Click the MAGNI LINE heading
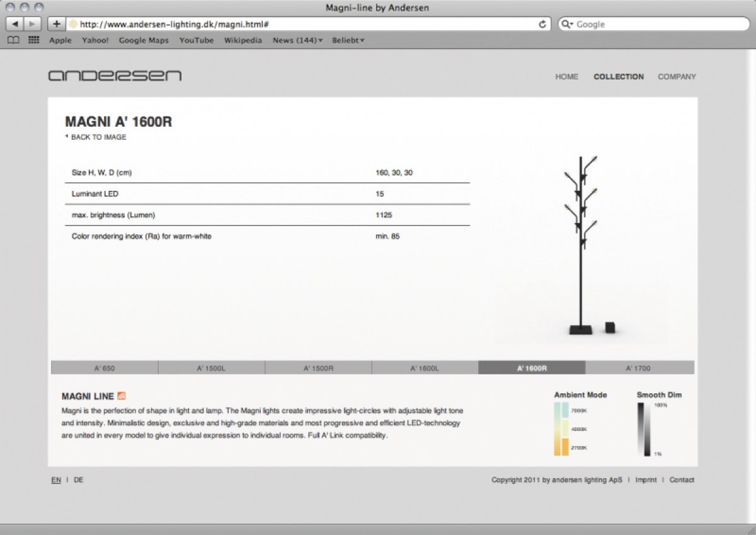The height and width of the screenshot is (535, 756). pyautogui.click(x=88, y=396)
